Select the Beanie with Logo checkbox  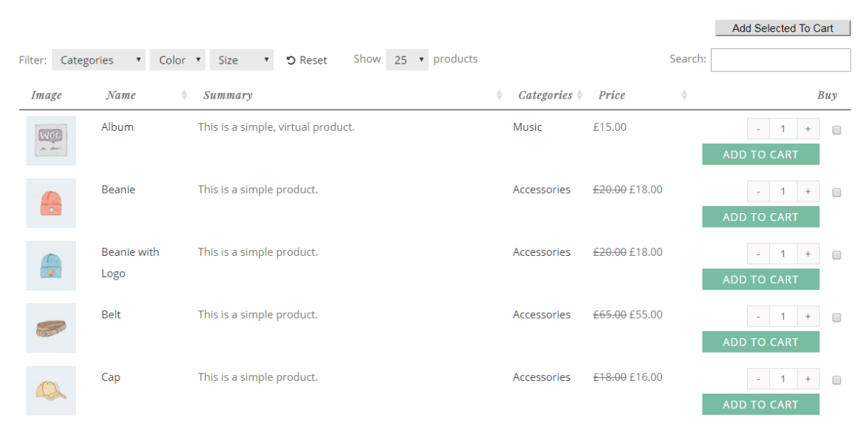tap(836, 254)
